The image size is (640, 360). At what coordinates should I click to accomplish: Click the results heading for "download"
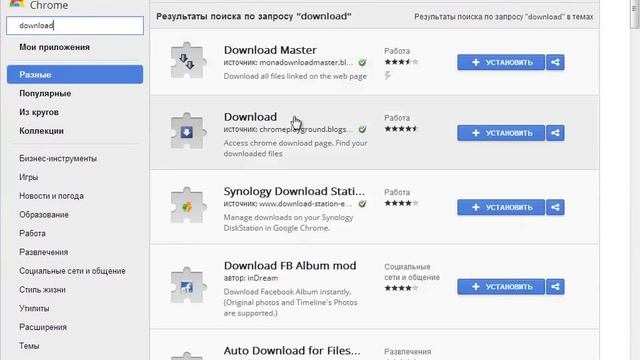pyautogui.click(x=254, y=16)
